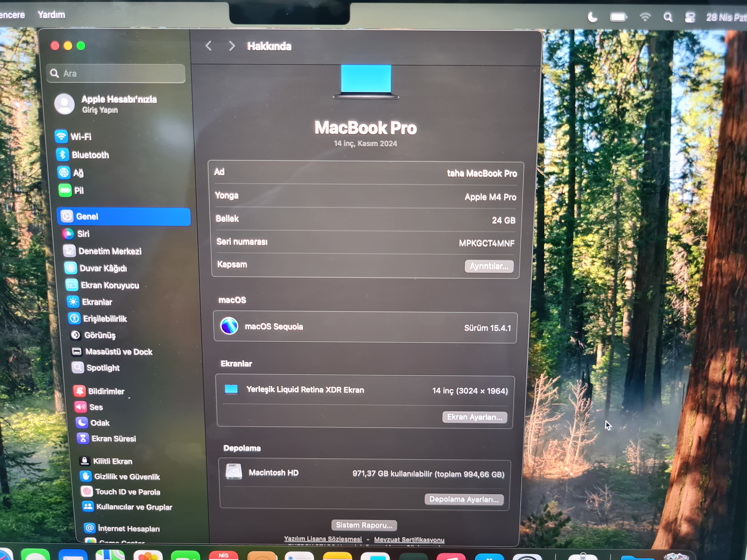Click the Macintosh HD disk icon
Viewport: 747px width, 560px height.
234,471
